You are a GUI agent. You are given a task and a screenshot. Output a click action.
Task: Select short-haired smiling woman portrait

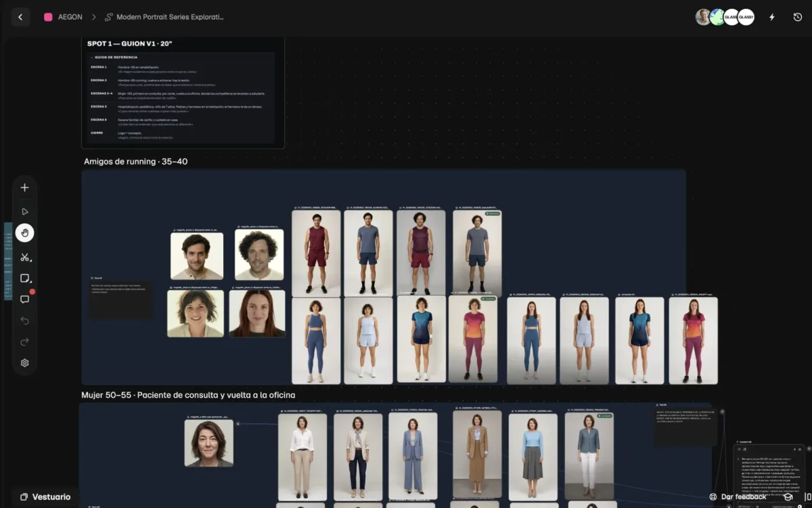point(196,313)
